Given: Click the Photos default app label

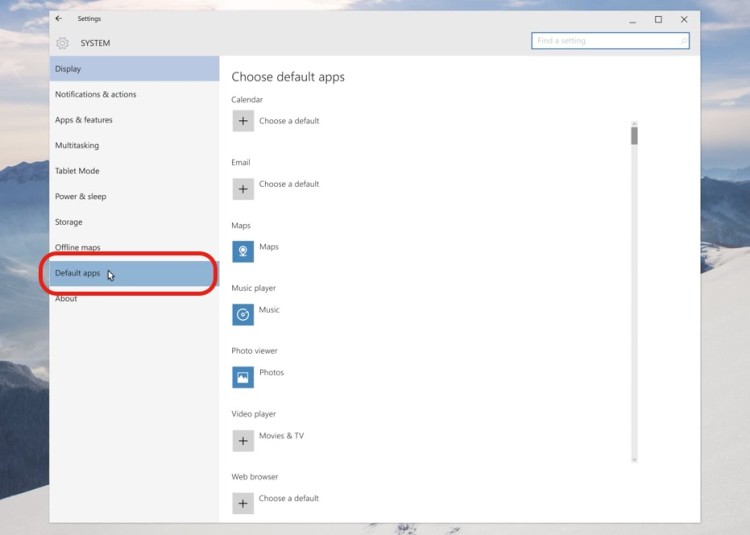Looking at the screenshot, I should pyautogui.click(x=271, y=372).
